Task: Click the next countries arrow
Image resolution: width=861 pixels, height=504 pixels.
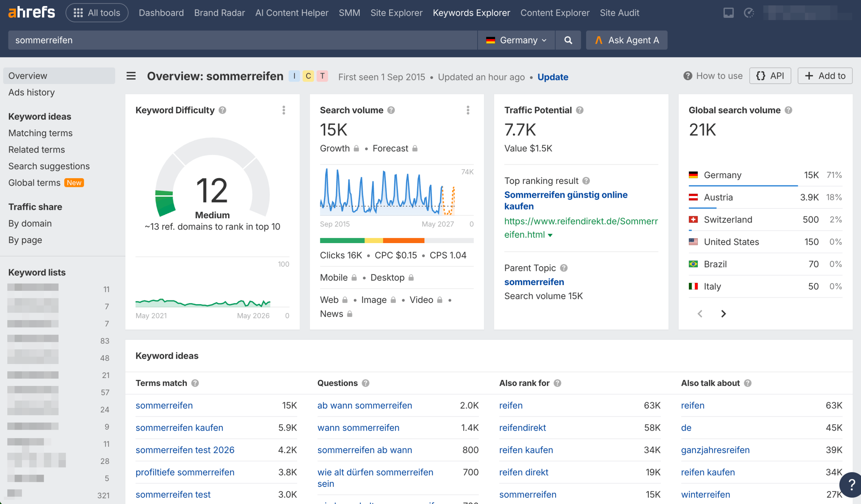Action: point(723,314)
